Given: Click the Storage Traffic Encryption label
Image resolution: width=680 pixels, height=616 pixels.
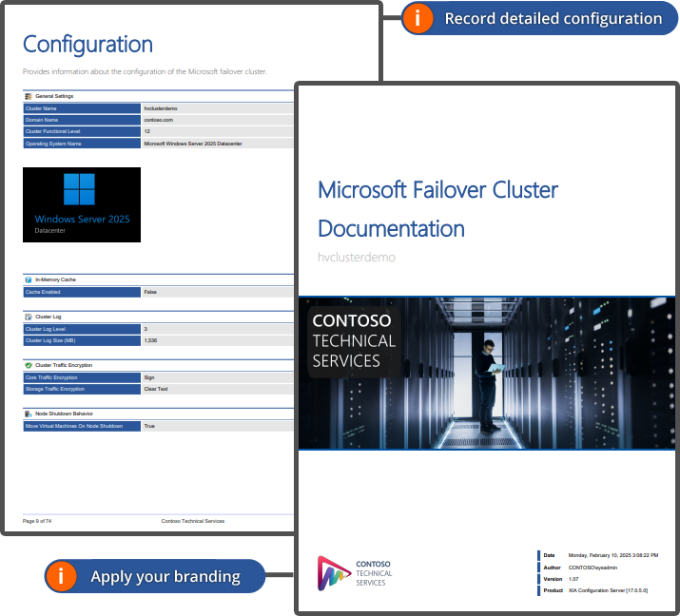Looking at the screenshot, I should (x=82, y=389).
